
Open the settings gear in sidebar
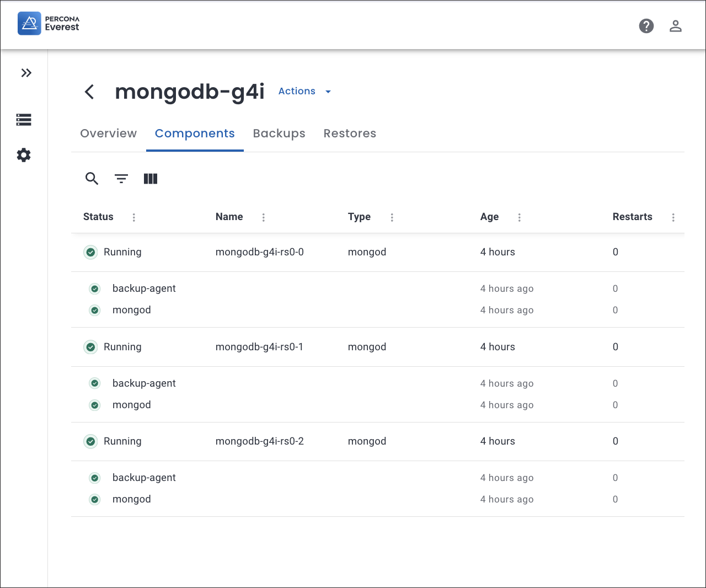pos(24,155)
